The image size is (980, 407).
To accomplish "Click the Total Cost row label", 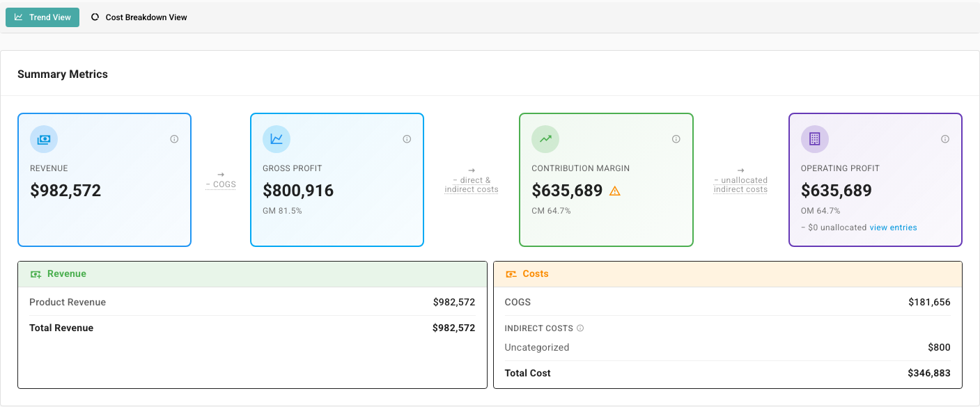I will pos(527,373).
